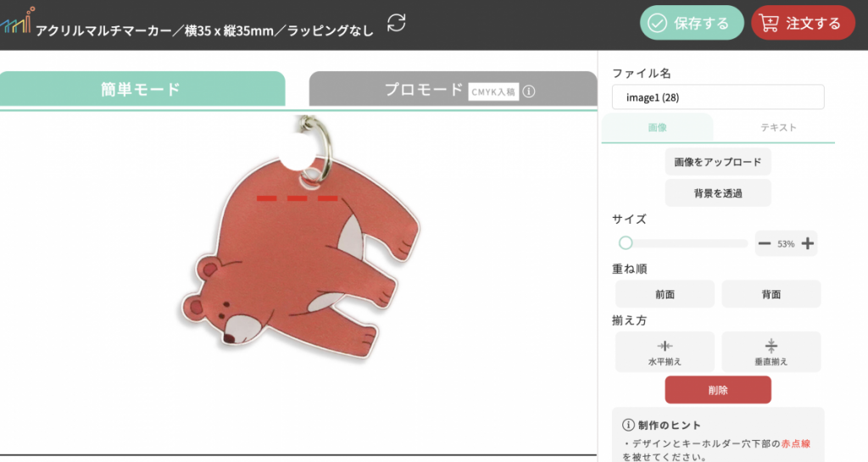
Task: Open the 画像 tab
Action: click(x=657, y=128)
